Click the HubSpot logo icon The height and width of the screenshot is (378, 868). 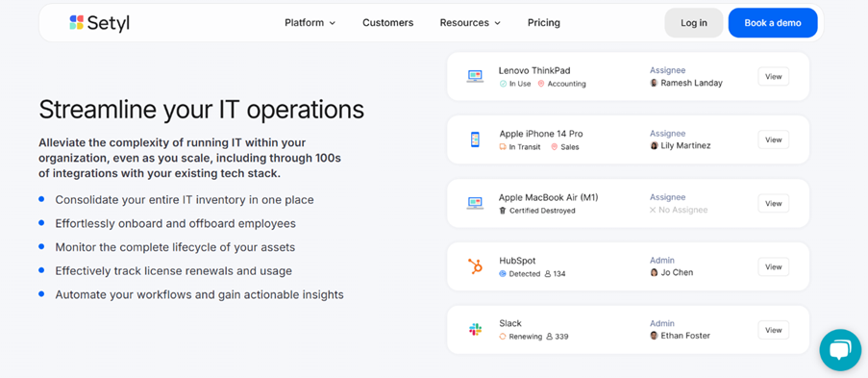tap(475, 266)
